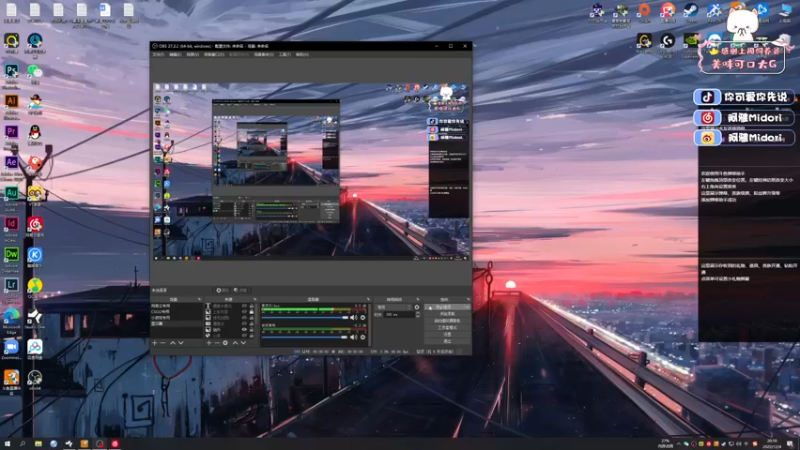Viewport: 800px width, 450px height.
Task: Pop out the Scenes dock via its header icon
Action: (199, 299)
